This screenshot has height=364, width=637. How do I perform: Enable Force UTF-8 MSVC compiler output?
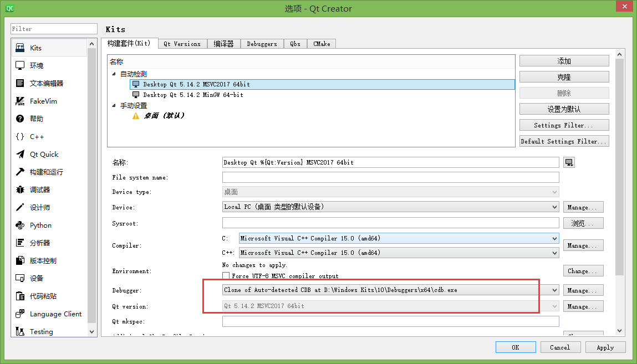coord(226,275)
